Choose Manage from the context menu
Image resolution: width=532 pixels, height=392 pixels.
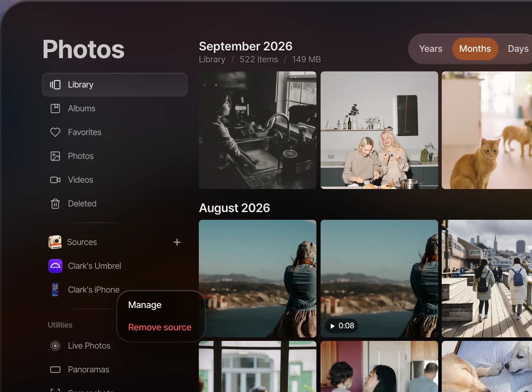pos(145,305)
